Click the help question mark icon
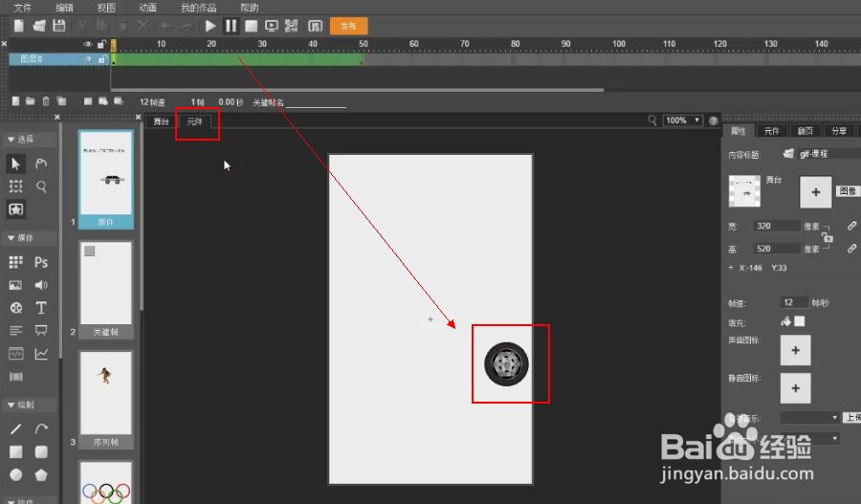 tap(714, 121)
